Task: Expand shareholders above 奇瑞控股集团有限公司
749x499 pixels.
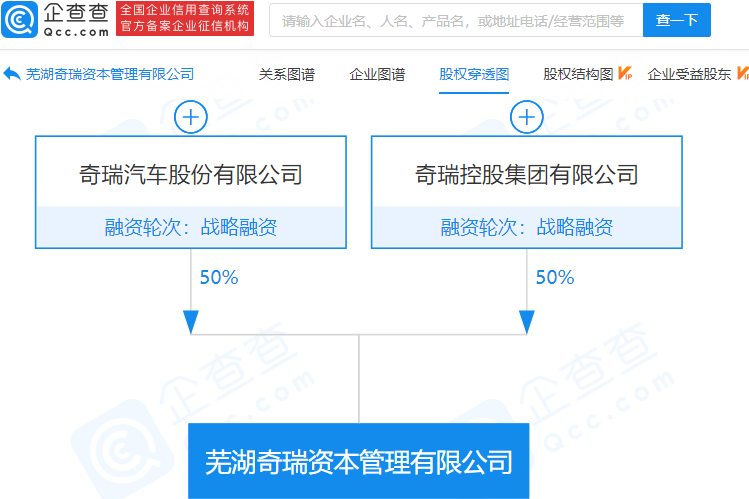Action: coord(526,117)
